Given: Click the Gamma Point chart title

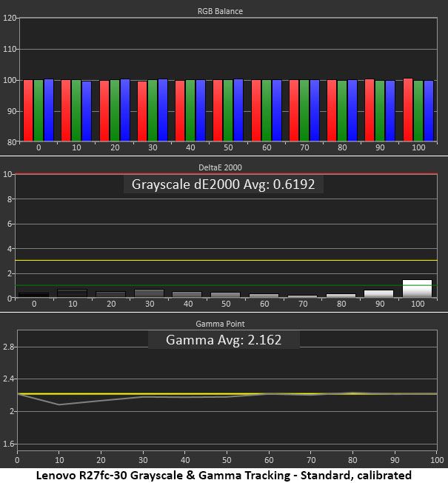Looking at the screenshot, I should (x=220, y=324).
